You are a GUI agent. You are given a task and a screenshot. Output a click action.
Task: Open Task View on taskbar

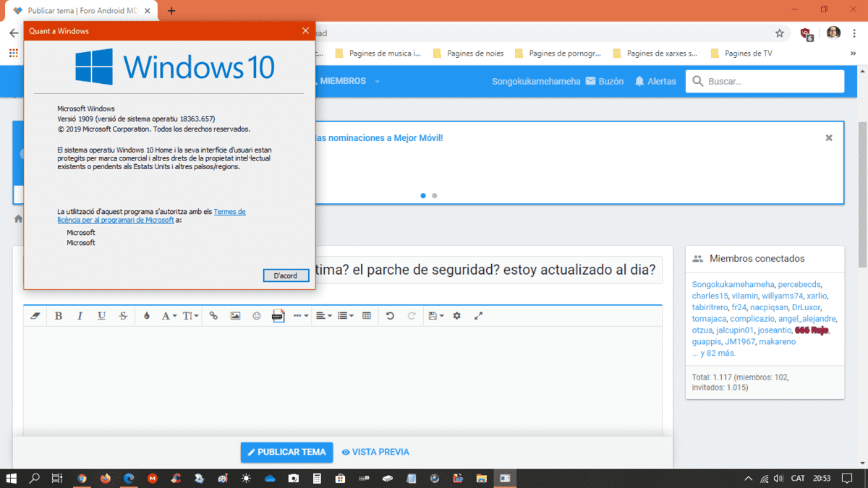point(57,478)
